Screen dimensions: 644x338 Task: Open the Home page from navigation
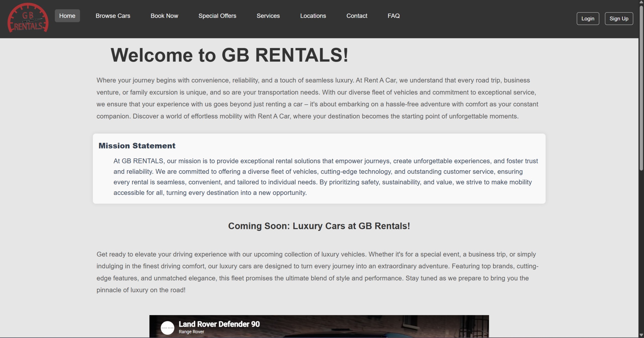click(67, 16)
